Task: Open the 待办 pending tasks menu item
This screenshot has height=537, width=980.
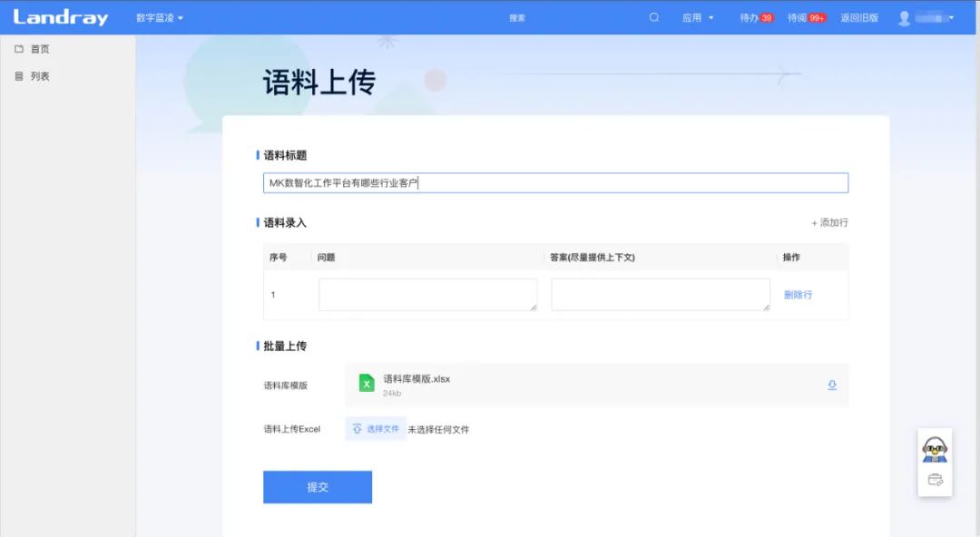Action: [x=750, y=16]
